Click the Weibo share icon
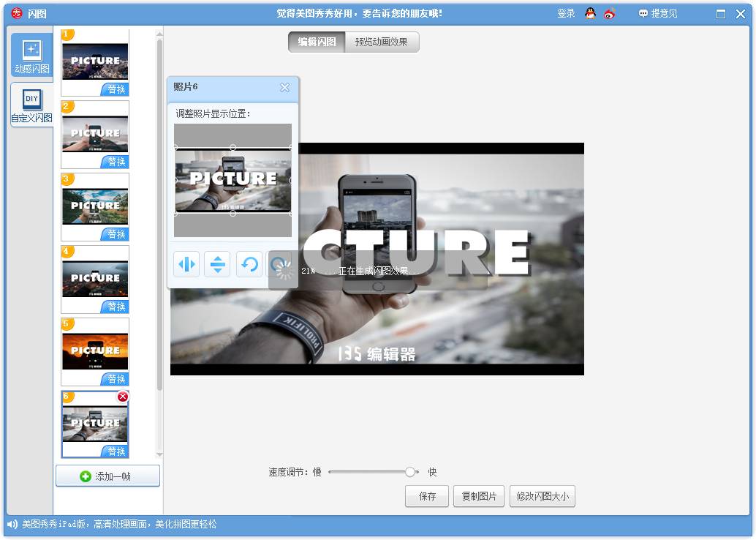Image resolution: width=756 pixels, height=540 pixels. pos(610,13)
